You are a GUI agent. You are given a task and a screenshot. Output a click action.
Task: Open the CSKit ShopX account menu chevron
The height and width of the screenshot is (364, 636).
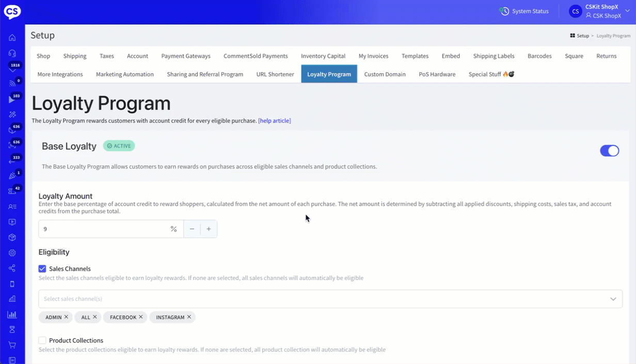(628, 11)
